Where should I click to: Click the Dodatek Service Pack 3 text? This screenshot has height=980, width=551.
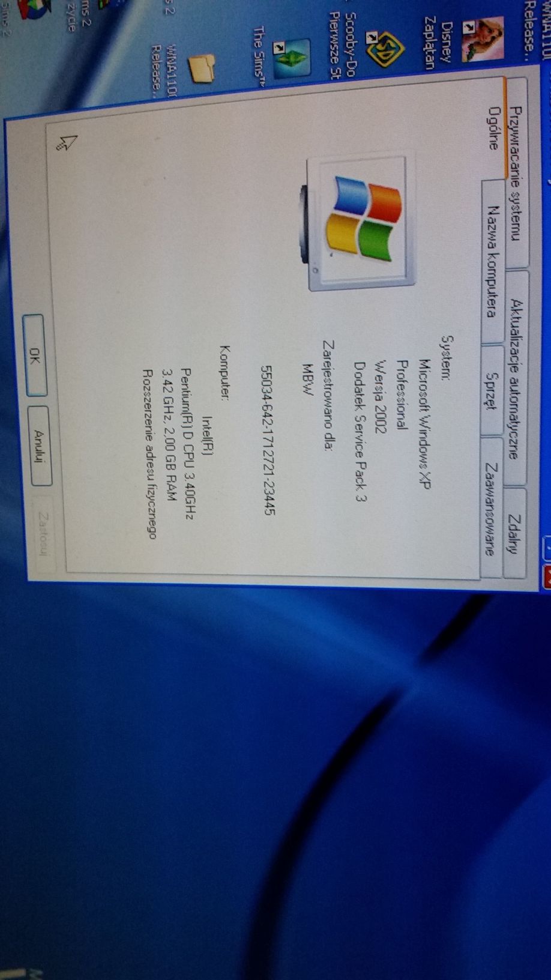[360, 431]
